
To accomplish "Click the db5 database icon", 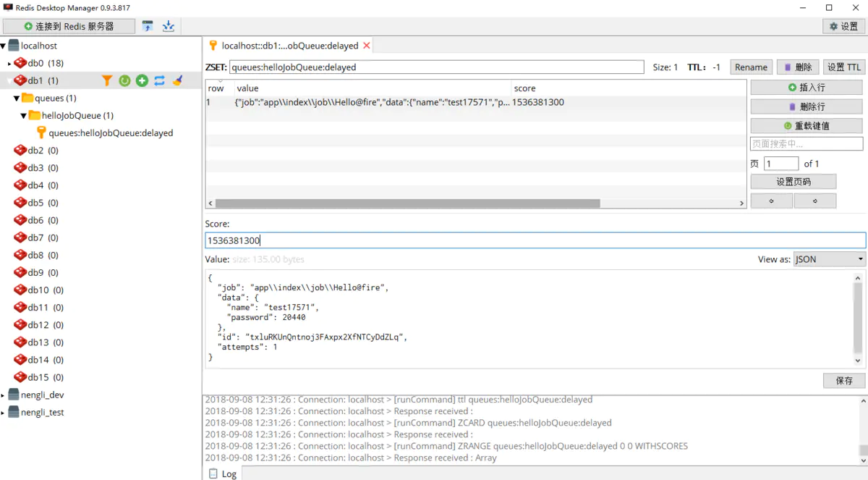I will (x=20, y=203).
